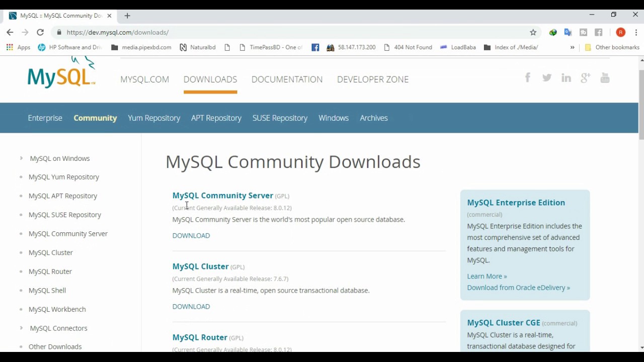Viewport: 644px width, 362px height.
Task: Click DOWNLOAD under MySQL Community Server
Action: (x=191, y=235)
